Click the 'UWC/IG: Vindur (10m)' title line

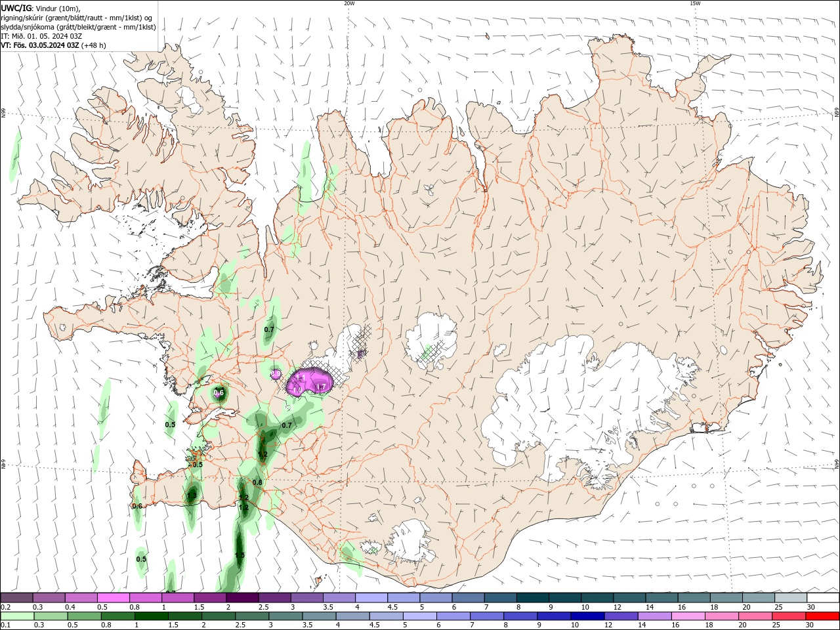40,8
